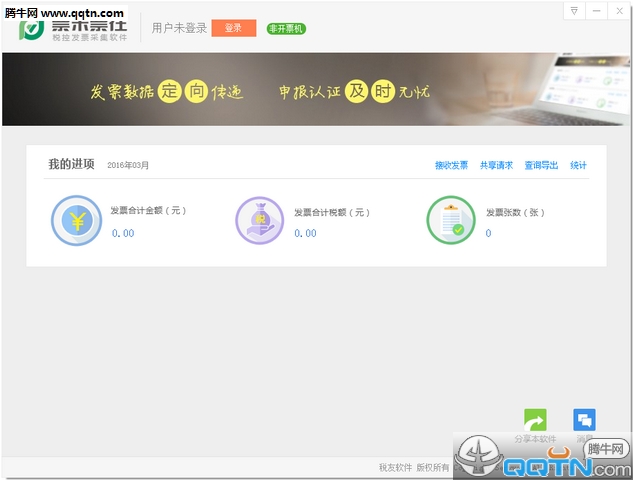The height and width of the screenshot is (480, 633).
Task: Minimize the application window
Action: pyautogui.click(x=596, y=11)
